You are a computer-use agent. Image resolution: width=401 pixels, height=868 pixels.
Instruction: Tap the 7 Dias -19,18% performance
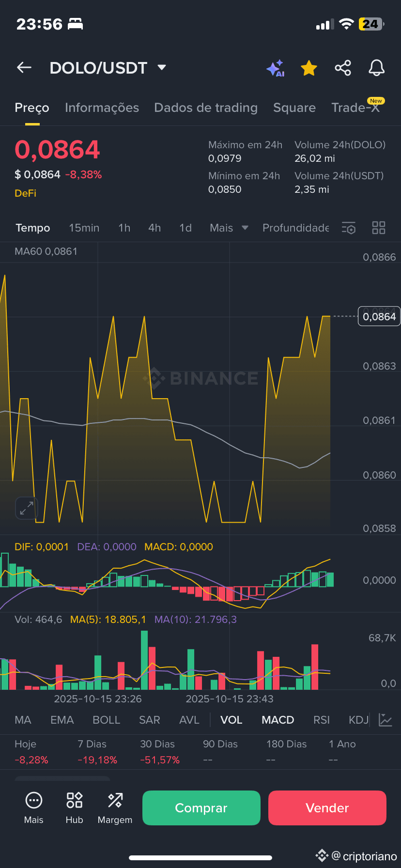coord(97,752)
